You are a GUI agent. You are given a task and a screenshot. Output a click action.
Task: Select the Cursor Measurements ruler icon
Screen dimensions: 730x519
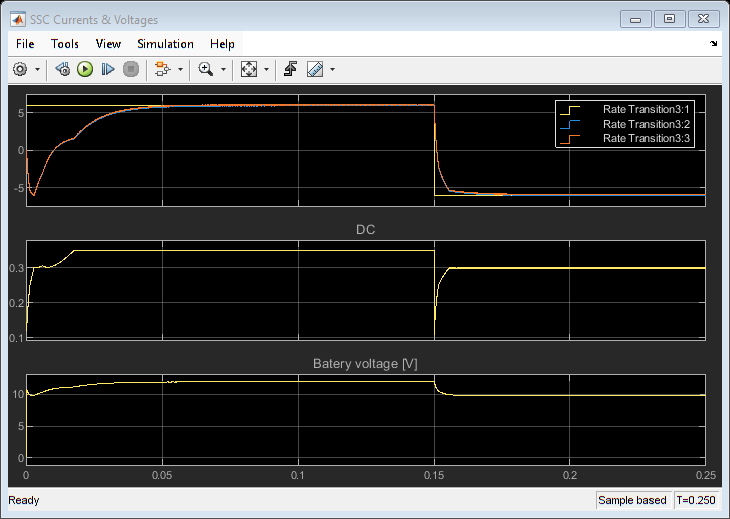(315, 69)
